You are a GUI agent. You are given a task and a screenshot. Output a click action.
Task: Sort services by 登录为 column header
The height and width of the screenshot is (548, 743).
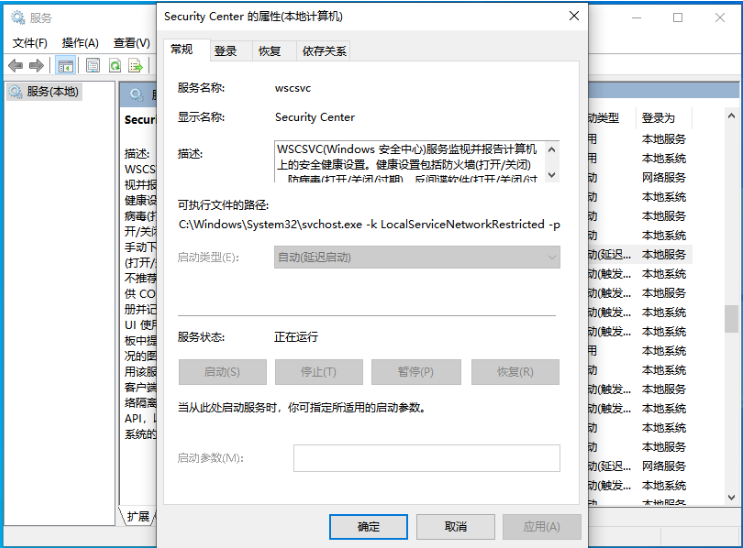pyautogui.click(x=660, y=118)
